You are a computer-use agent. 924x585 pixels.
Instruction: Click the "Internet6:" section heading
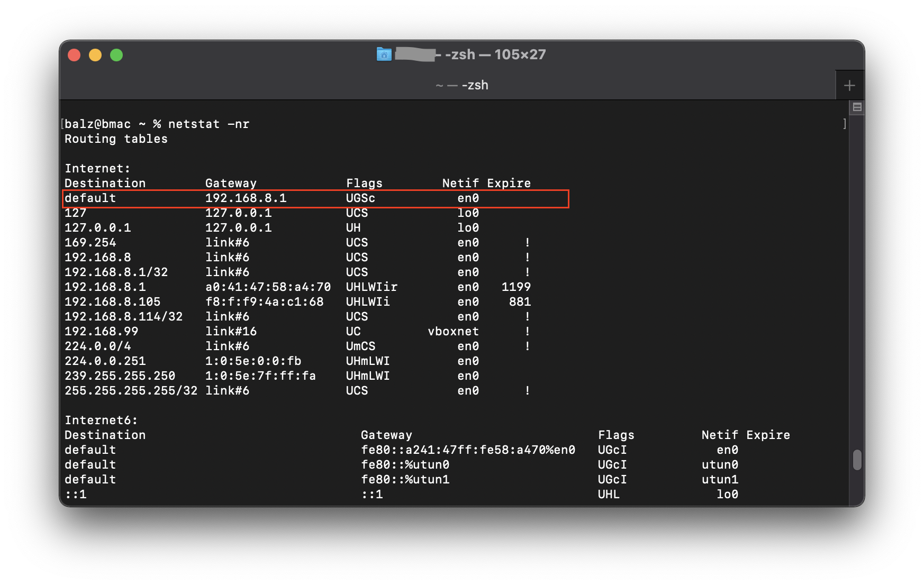[101, 421]
